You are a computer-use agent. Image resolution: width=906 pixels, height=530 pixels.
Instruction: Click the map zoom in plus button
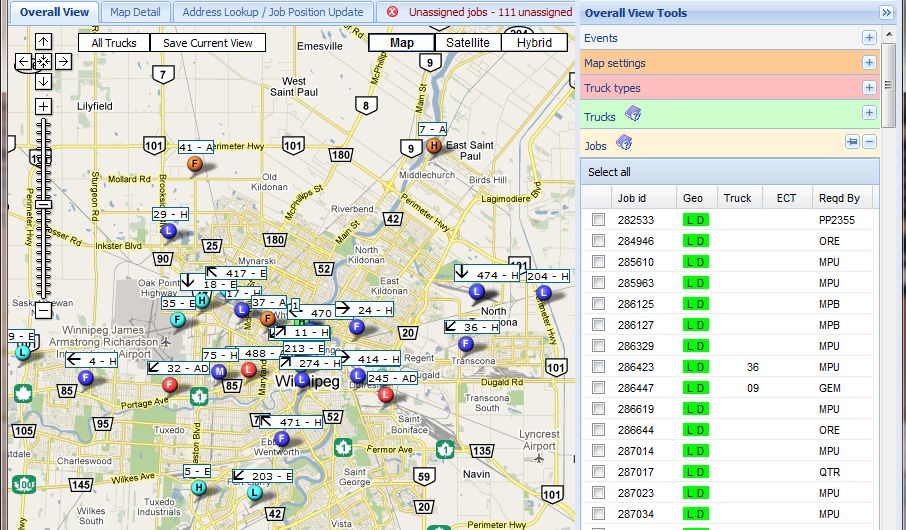43,106
